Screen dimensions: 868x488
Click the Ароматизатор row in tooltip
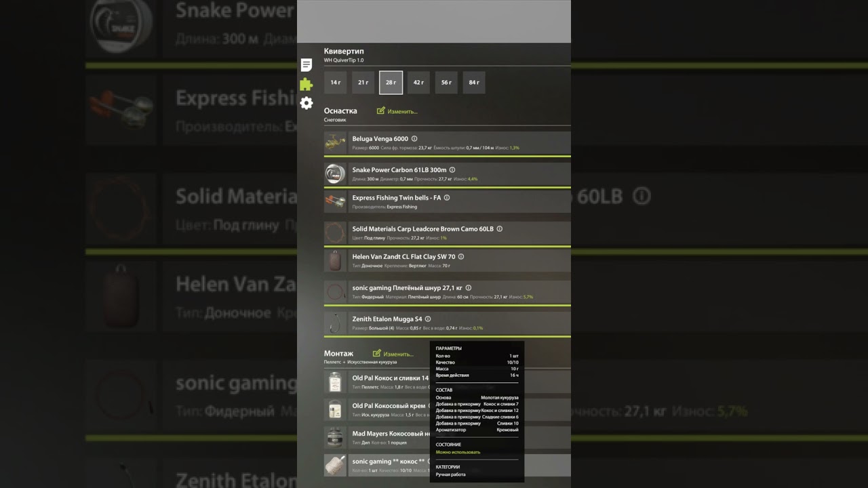point(477,430)
